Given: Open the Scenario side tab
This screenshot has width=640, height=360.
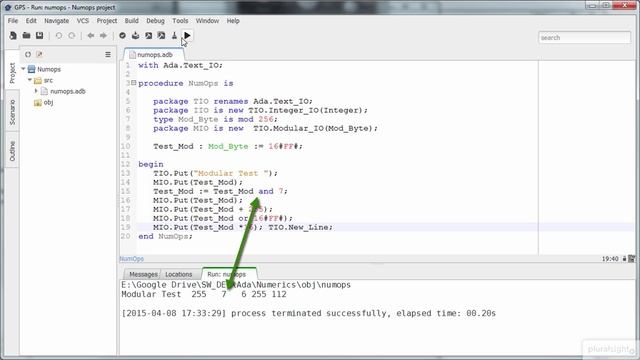Looking at the screenshot, I should pos(12,112).
